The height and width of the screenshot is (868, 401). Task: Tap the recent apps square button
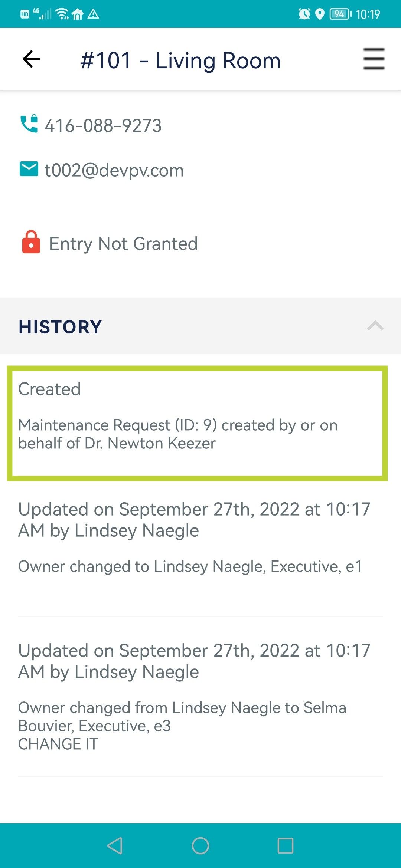(286, 846)
